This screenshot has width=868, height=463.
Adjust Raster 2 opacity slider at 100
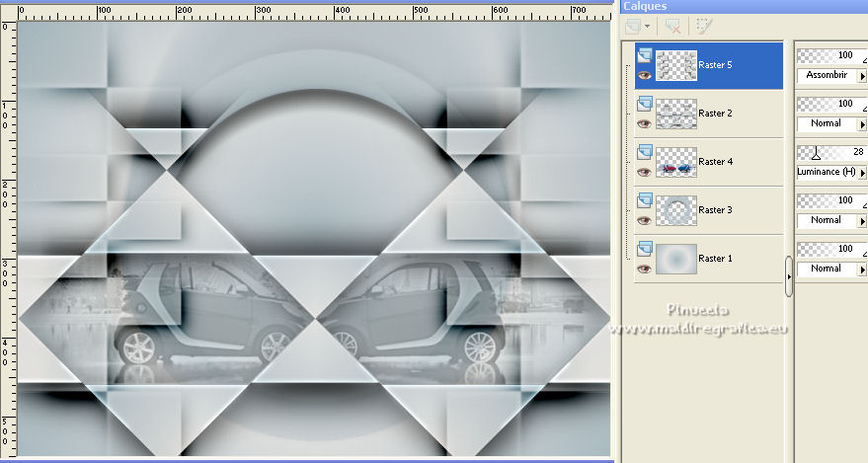tap(831, 104)
